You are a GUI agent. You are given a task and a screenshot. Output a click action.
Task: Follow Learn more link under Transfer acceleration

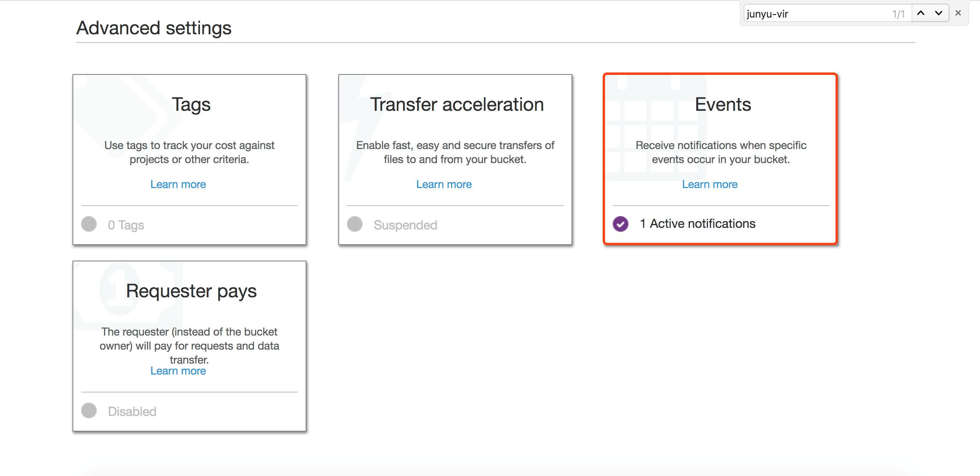[444, 184]
